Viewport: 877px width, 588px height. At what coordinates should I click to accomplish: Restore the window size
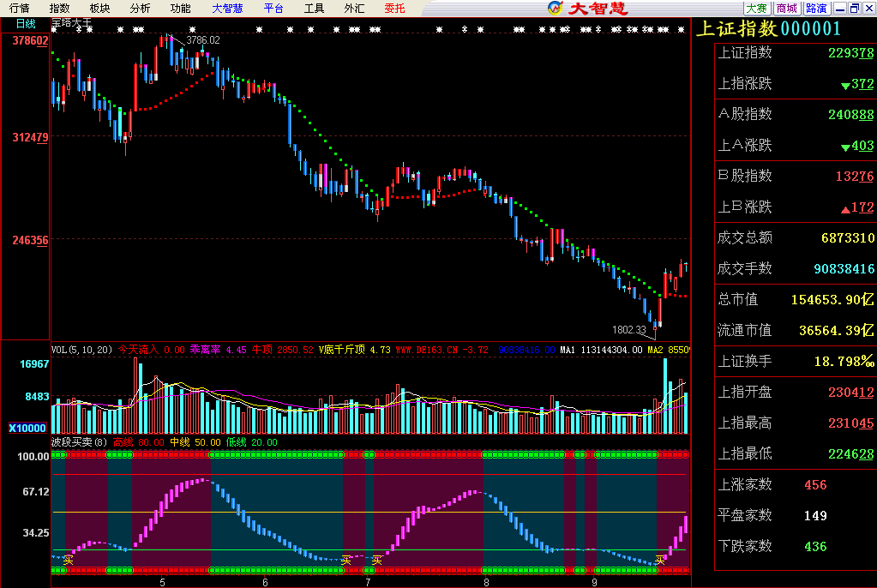tap(855, 8)
